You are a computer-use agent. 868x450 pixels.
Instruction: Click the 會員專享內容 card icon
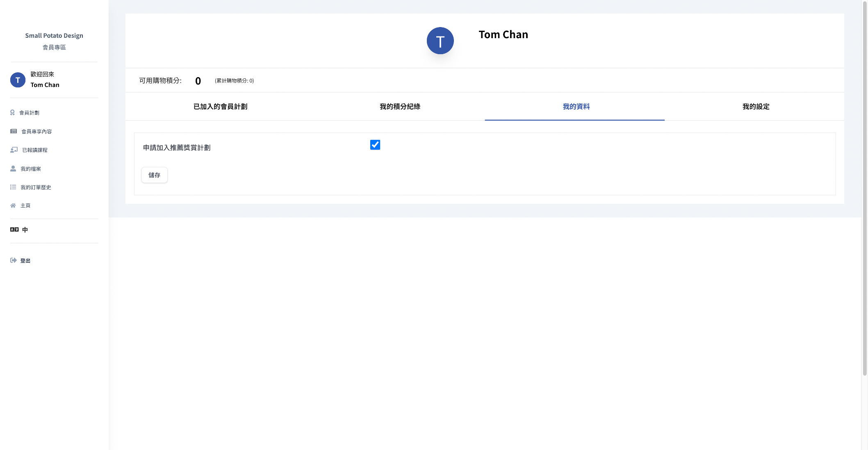(14, 131)
